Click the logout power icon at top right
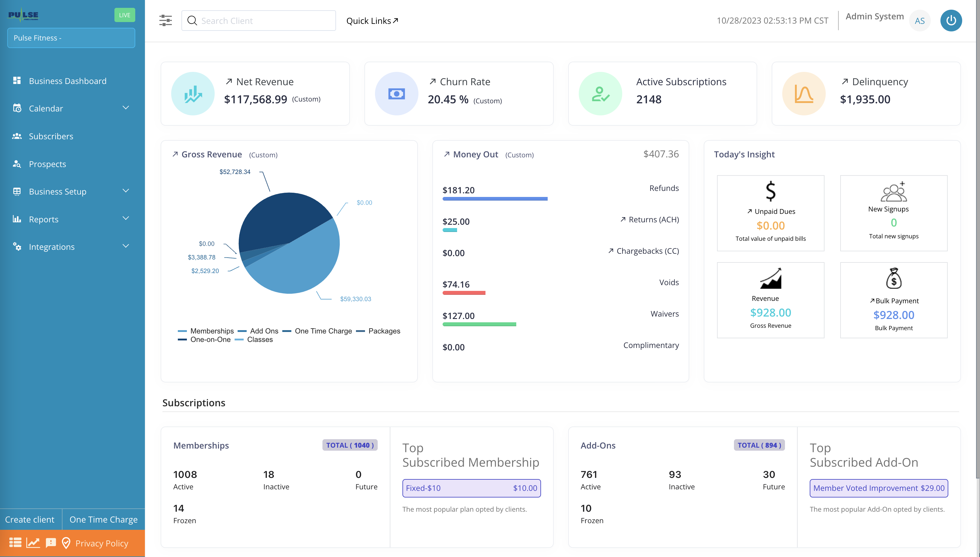 tap(951, 20)
